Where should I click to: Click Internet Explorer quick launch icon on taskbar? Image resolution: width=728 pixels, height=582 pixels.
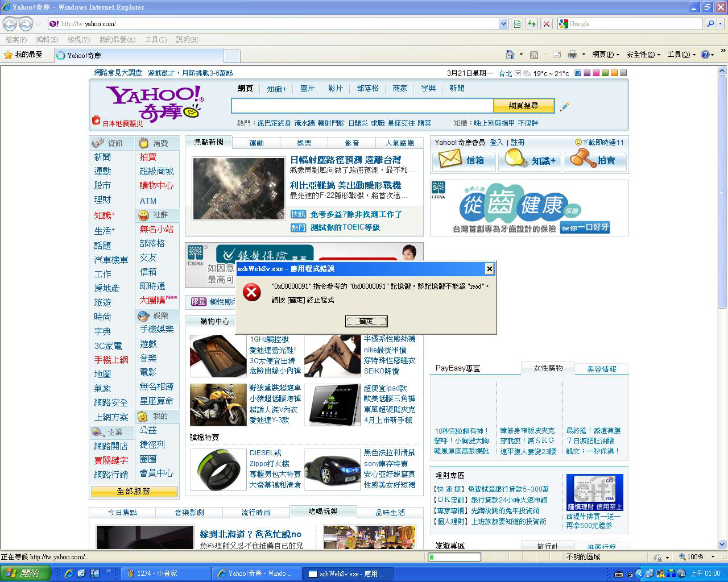[x=69, y=573]
